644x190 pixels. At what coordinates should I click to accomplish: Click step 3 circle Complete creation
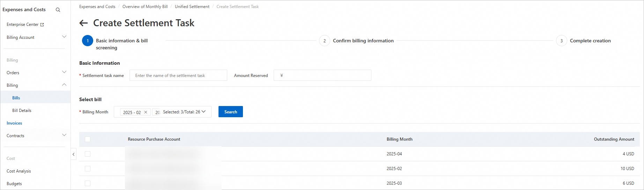pyautogui.click(x=561, y=41)
